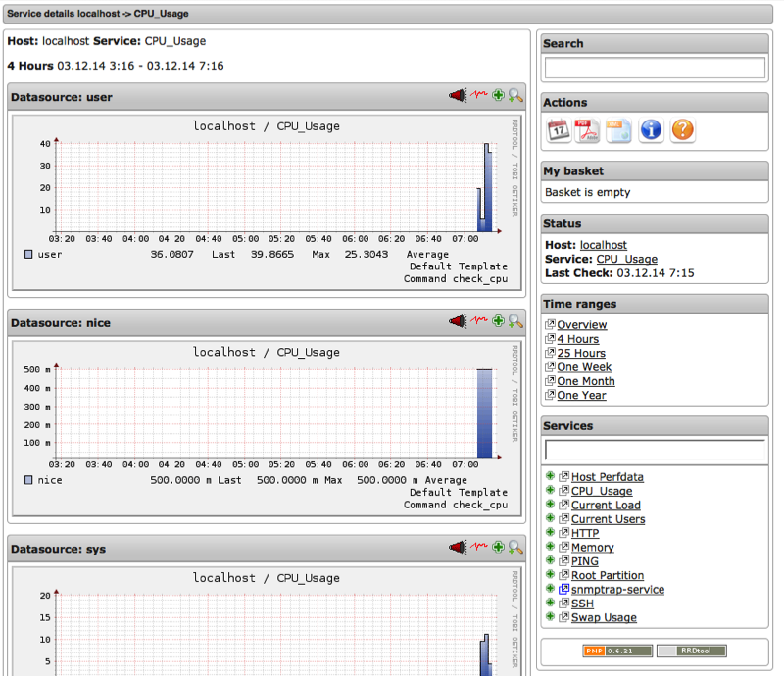Click green plus next to Swap Usage
Viewport: 784px width, 676px height.
pyautogui.click(x=551, y=618)
